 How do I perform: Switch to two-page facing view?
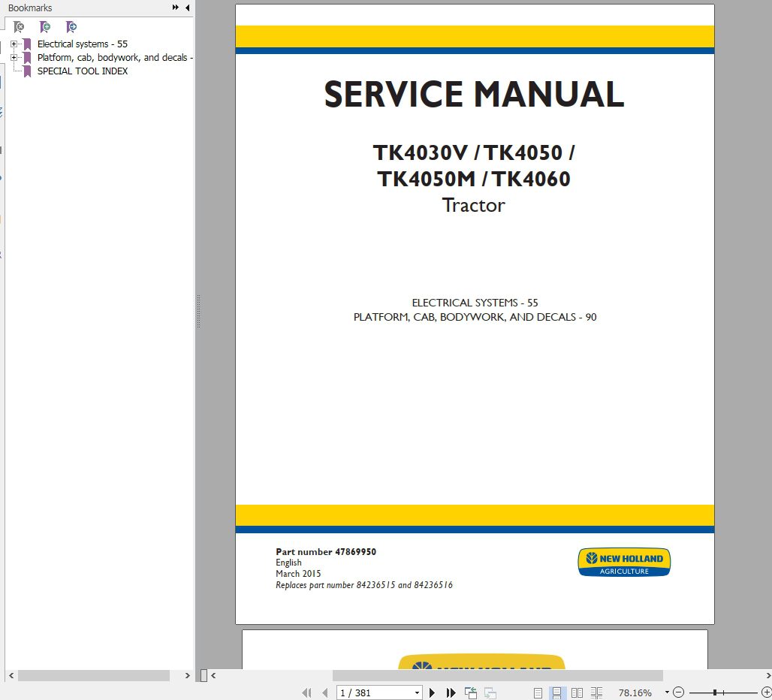pos(577,692)
